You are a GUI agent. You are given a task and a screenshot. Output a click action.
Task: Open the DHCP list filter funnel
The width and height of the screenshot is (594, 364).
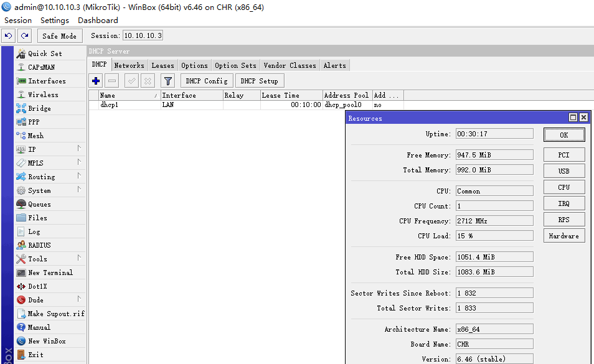tap(168, 81)
